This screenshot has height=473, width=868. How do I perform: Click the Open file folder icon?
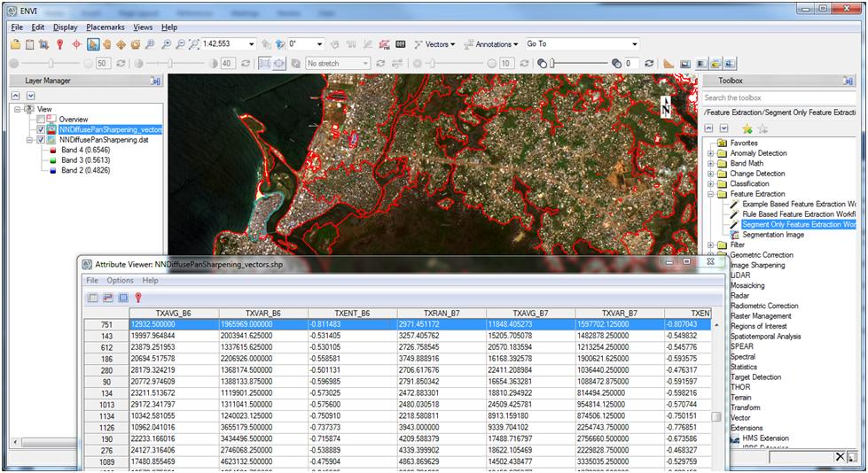click(15, 44)
